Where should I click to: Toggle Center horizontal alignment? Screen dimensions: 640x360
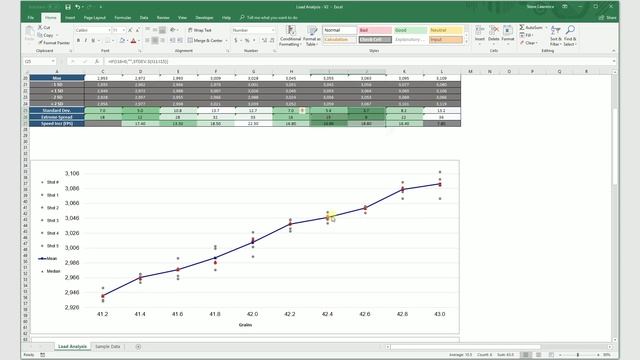(x=155, y=40)
